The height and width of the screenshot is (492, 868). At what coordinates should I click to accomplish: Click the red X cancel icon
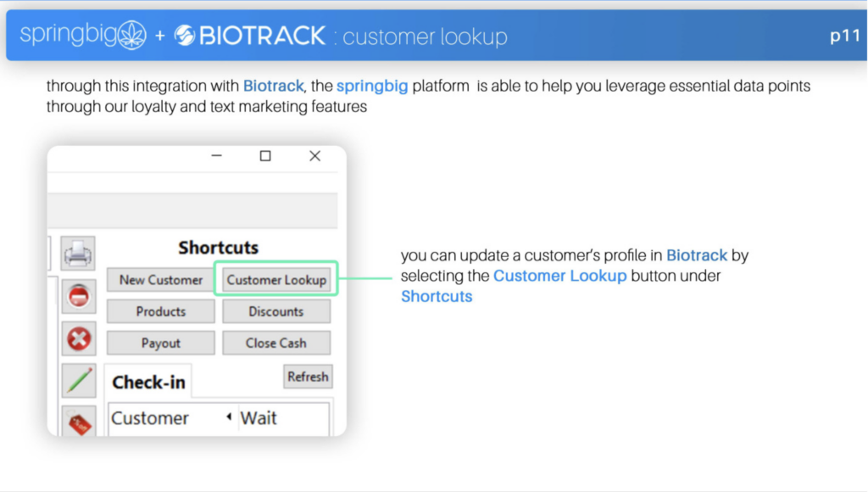click(78, 338)
